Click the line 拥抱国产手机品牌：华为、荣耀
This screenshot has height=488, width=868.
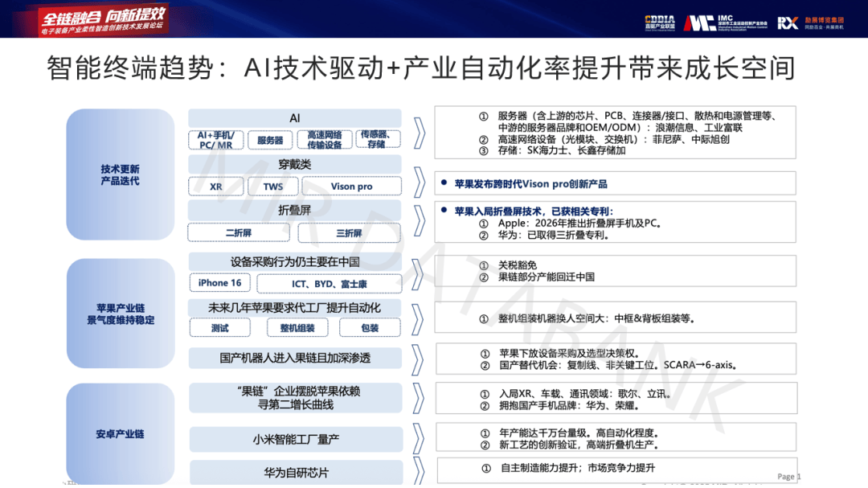pos(570,405)
